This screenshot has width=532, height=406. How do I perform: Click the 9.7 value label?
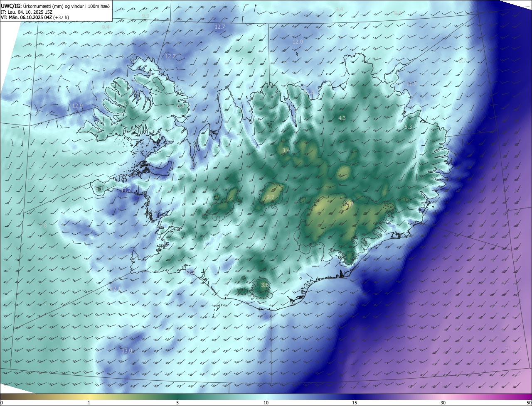pos(462,61)
